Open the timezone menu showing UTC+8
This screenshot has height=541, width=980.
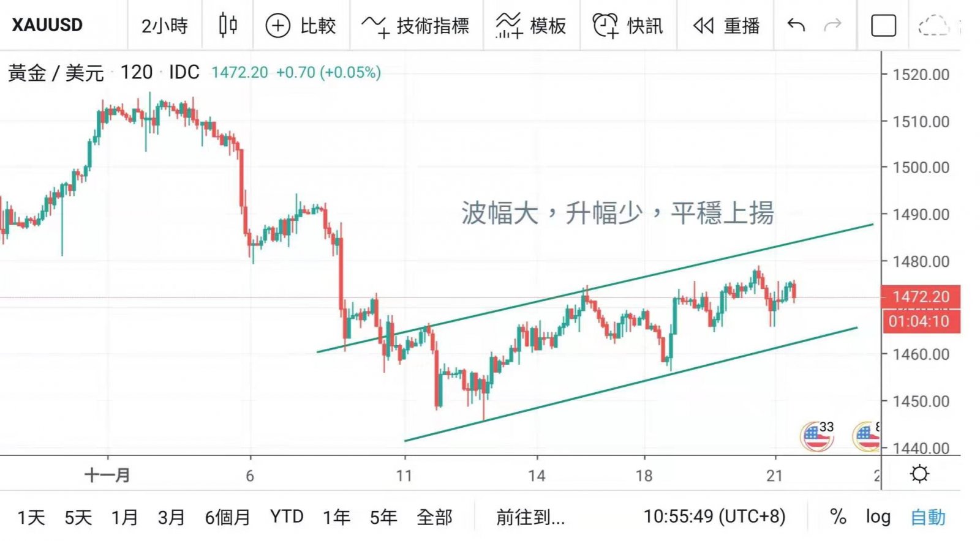click(x=714, y=517)
